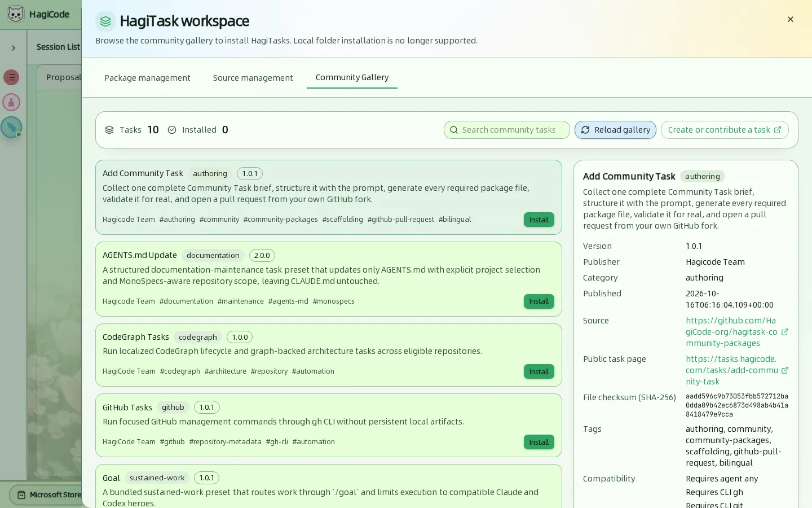The width and height of the screenshot is (812, 508).
Task: Open the Create or contribute a task link
Action: pyautogui.click(x=725, y=130)
